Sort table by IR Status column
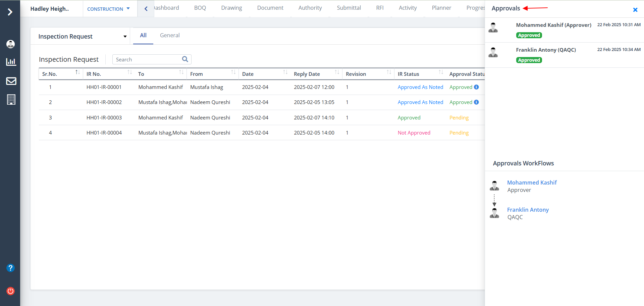 pos(441,72)
